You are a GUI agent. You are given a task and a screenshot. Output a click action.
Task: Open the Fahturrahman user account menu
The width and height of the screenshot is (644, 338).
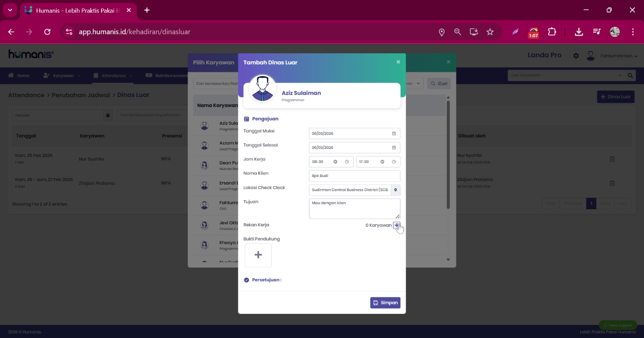(612, 56)
